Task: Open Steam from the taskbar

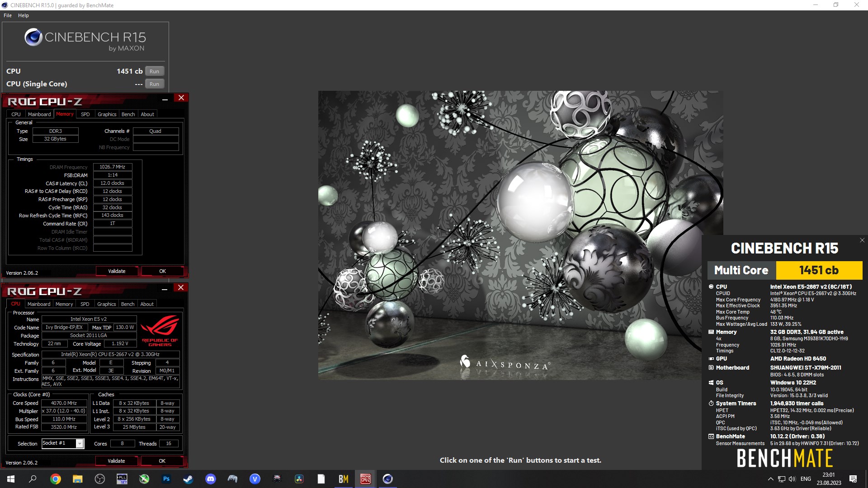Action: coord(189,479)
